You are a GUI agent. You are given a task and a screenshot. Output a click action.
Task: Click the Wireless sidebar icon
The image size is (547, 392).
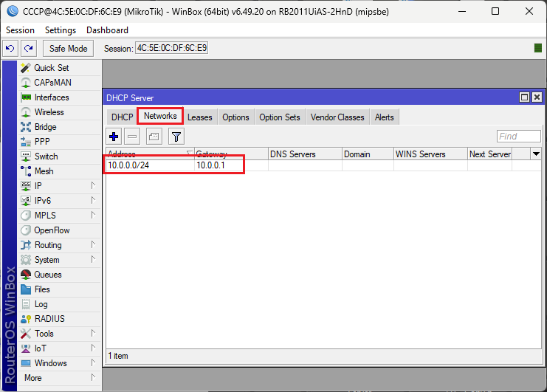[x=25, y=112]
